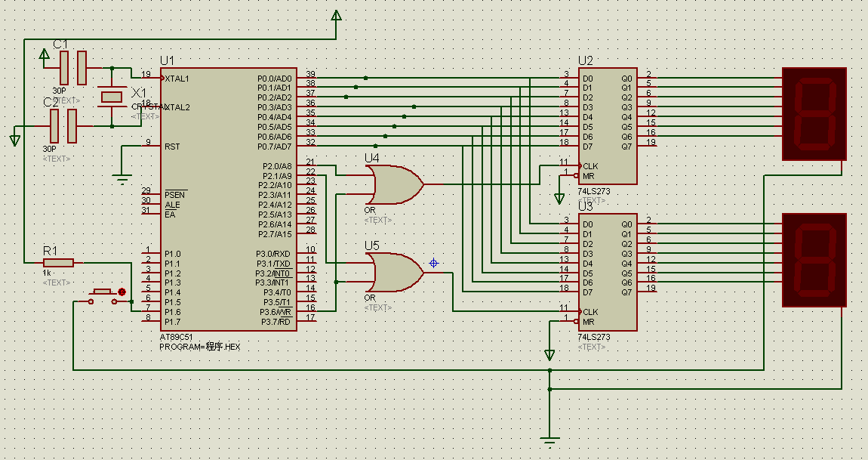Click the XTAL1 pin label on U1
This screenshot has height=460, width=868.
pos(177,79)
